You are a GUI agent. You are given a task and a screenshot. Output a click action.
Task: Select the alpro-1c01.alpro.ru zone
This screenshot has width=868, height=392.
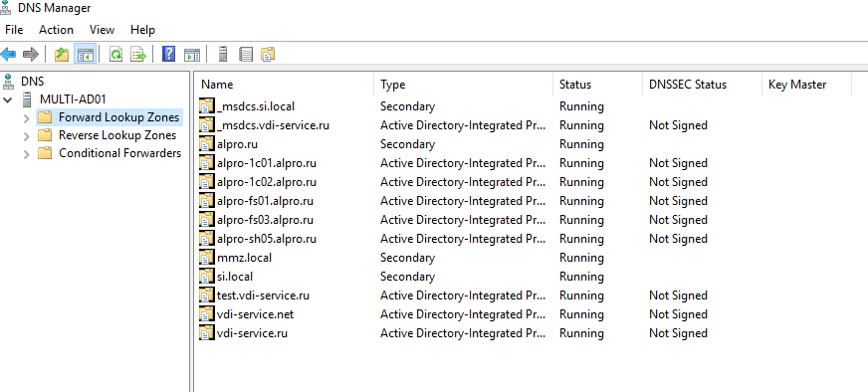tap(267, 163)
